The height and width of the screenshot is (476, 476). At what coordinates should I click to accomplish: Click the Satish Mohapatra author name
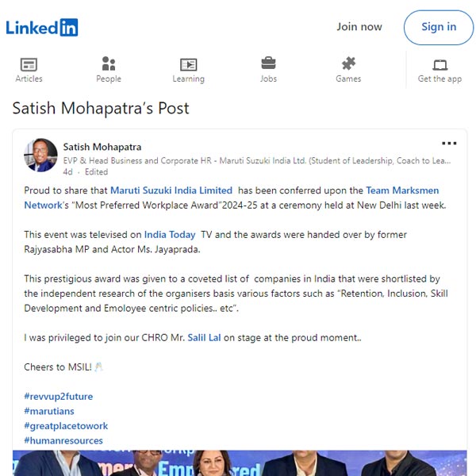(102, 147)
